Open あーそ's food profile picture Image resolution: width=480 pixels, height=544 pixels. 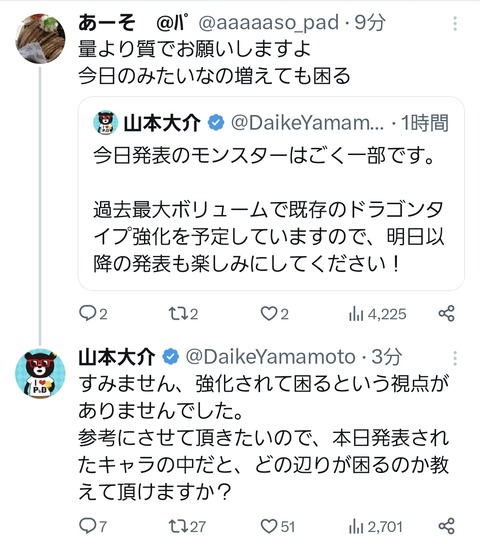pyautogui.click(x=40, y=39)
